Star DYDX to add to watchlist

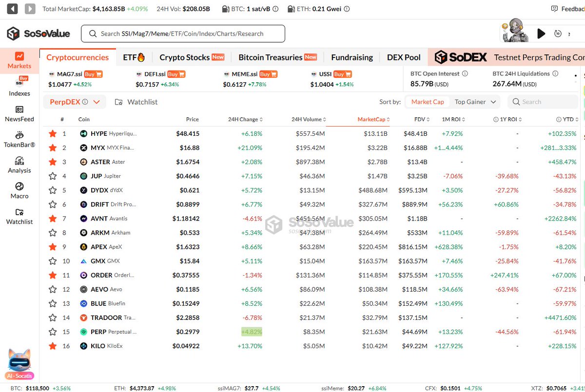(x=53, y=190)
